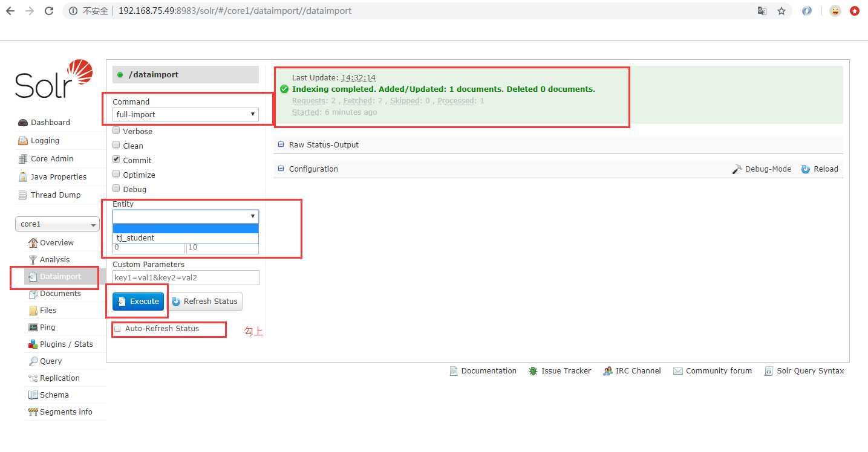Viewport: 868px width, 452px height.
Task: Click the Thread Dump icon
Action: click(x=23, y=195)
